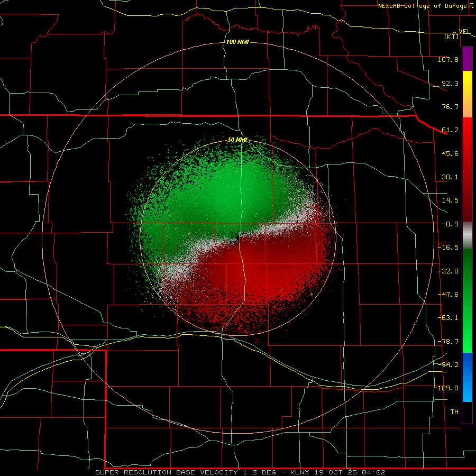Select the -109.8 legend value
Screen dimensions: 476x476
click(446, 388)
